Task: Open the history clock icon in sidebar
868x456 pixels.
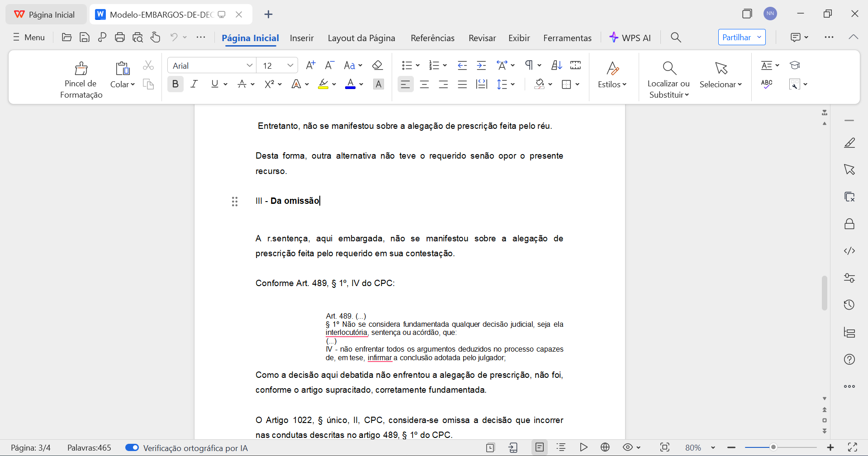Action: (849, 305)
